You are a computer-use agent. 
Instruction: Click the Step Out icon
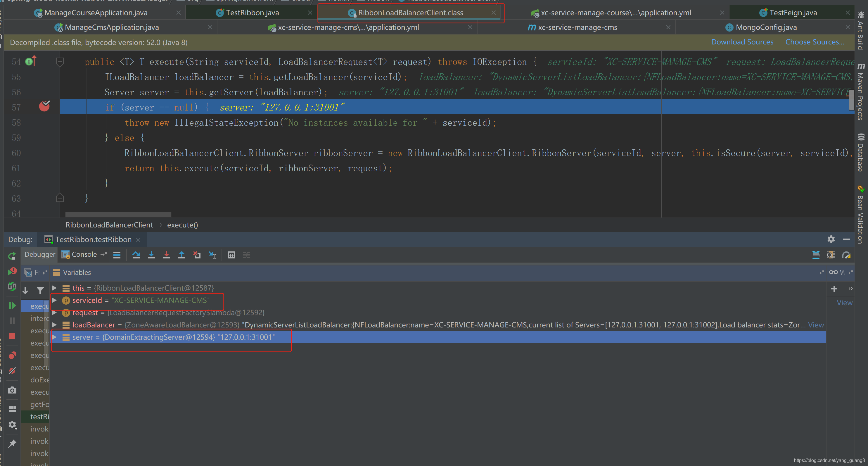181,255
